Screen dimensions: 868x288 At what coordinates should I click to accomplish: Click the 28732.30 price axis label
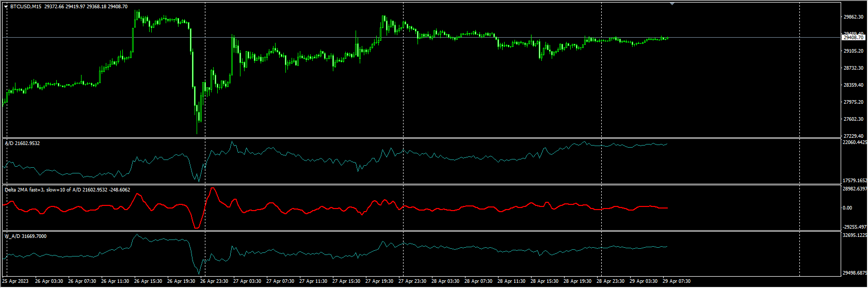(854, 68)
